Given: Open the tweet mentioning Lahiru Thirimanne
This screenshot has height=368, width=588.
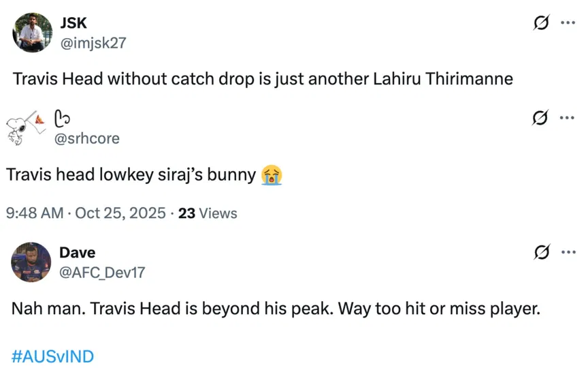Looking at the screenshot, I should 263,78.
